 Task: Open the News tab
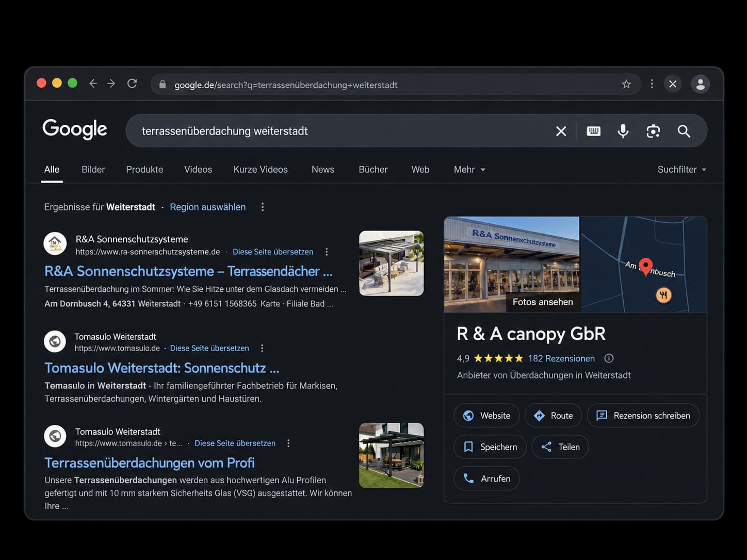pos(323,170)
